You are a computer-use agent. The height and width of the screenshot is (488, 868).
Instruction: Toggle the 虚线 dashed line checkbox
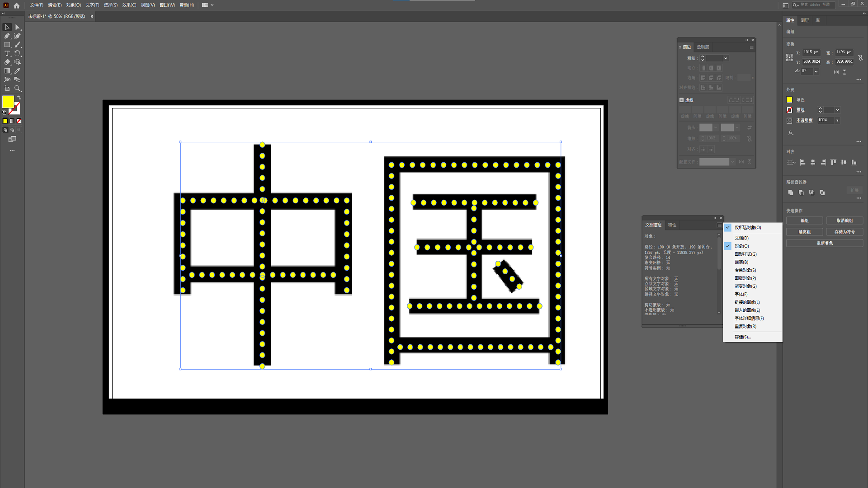click(x=682, y=100)
